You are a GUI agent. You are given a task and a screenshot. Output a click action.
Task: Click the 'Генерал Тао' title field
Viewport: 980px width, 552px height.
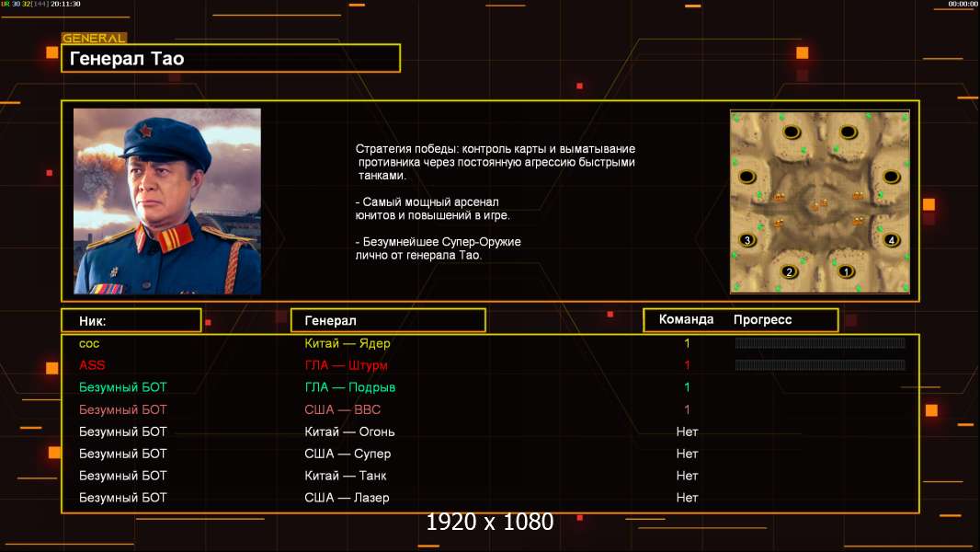[x=231, y=58]
